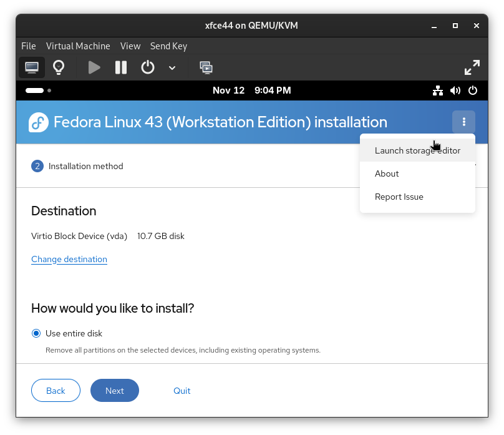Expand the shutdown options dropdown arrow
This screenshot has width=504, height=435.
(x=172, y=68)
